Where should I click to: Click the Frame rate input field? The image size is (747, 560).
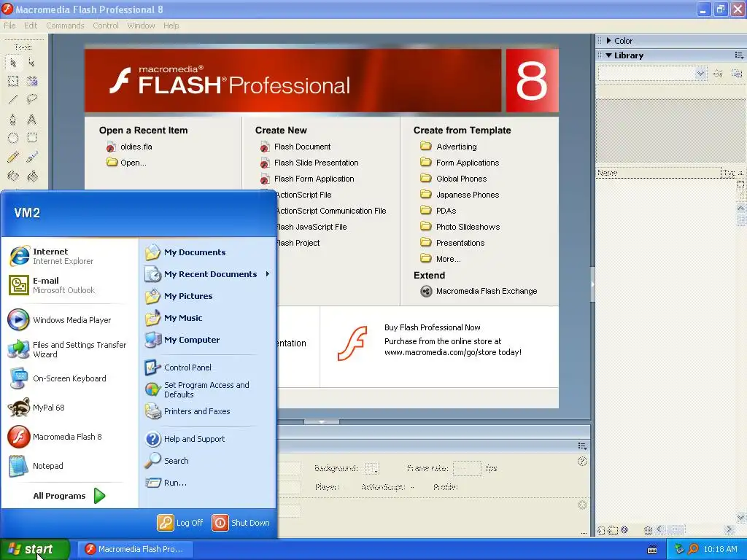(467, 468)
